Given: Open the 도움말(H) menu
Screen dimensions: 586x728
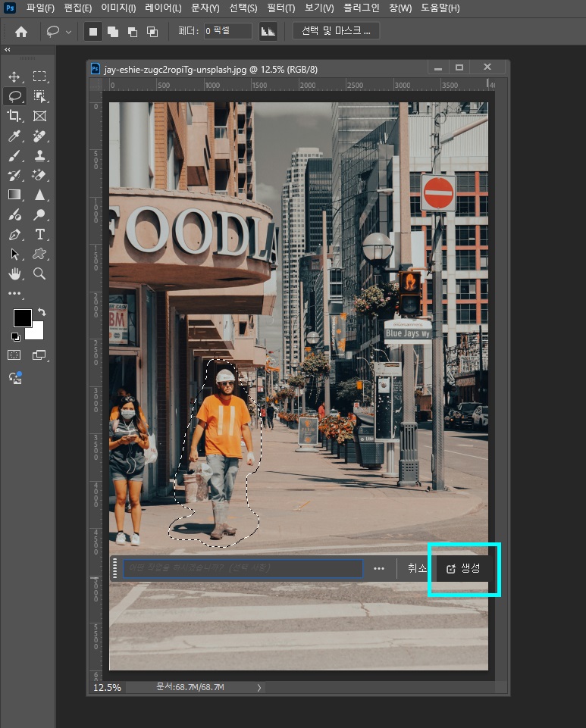Looking at the screenshot, I should [440, 8].
